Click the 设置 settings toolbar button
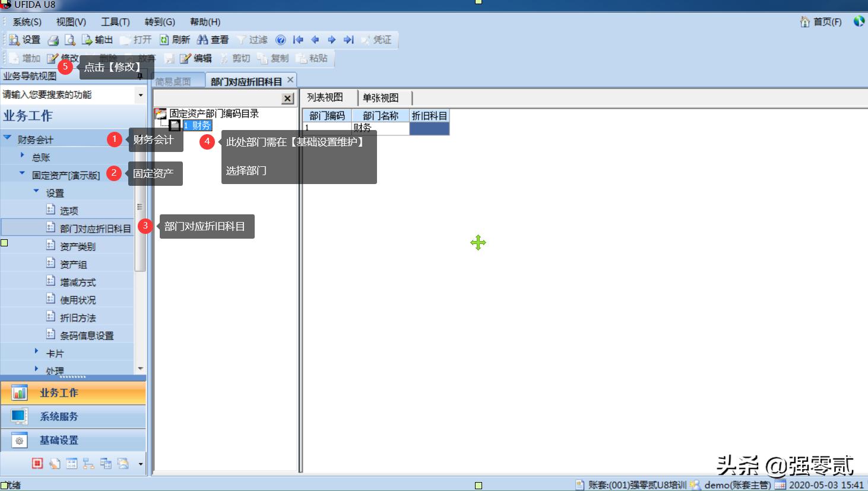 tap(24, 40)
